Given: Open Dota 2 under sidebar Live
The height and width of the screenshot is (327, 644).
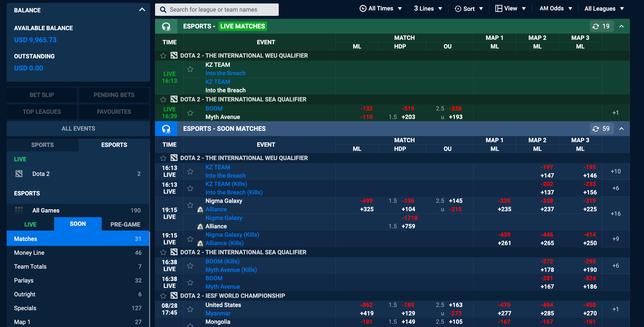Looking at the screenshot, I should coord(78,174).
